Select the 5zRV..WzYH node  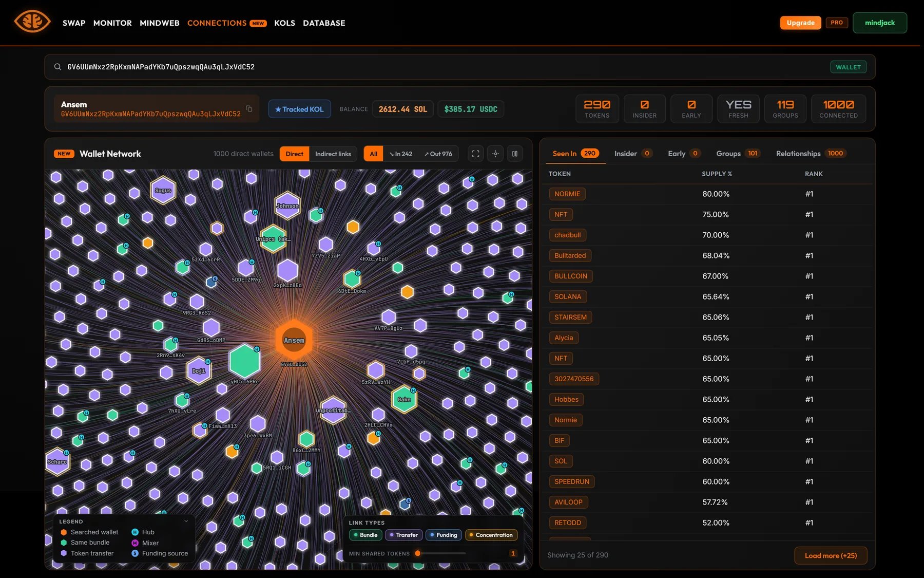pyautogui.click(x=376, y=370)
